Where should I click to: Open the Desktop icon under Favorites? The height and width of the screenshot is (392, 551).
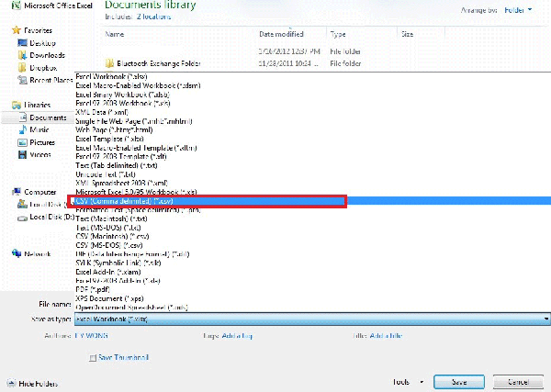click(x=22, y=43)
